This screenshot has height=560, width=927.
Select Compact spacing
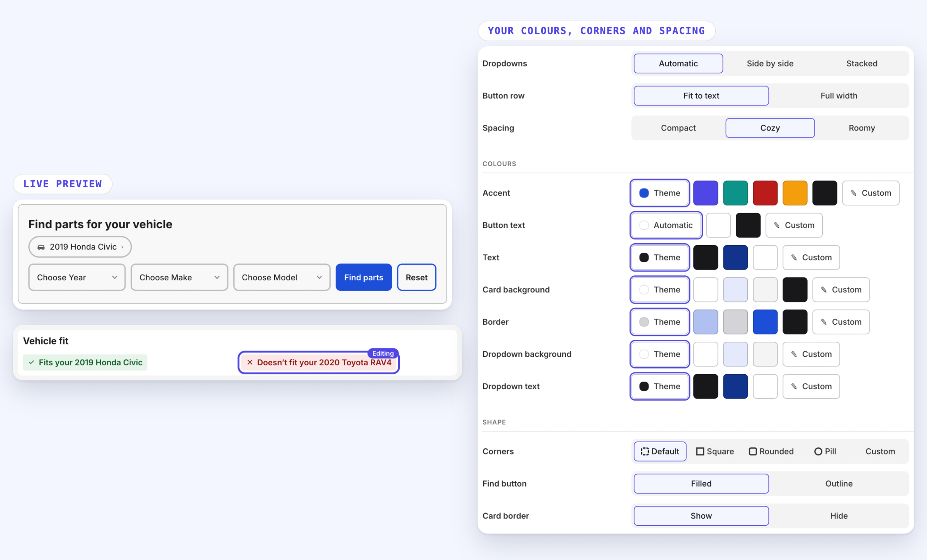click(x=678, y=128)
